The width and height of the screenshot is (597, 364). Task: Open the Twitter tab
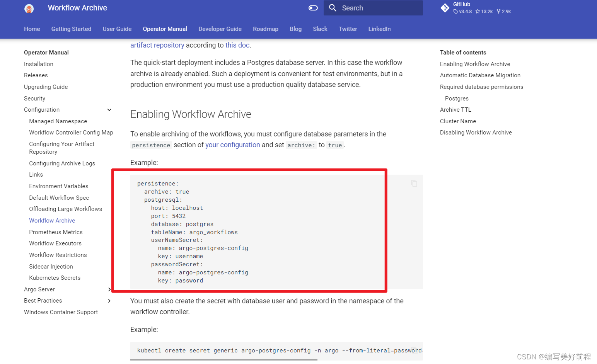pyautogui.click(x=348, y=29)
